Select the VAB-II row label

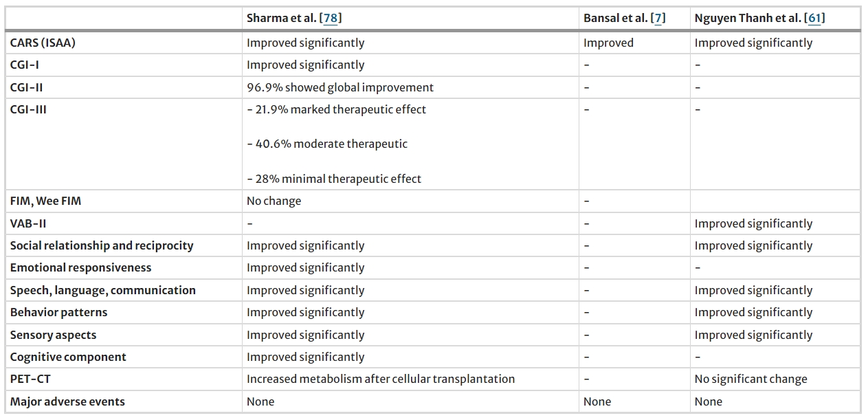tap(28, 223)
